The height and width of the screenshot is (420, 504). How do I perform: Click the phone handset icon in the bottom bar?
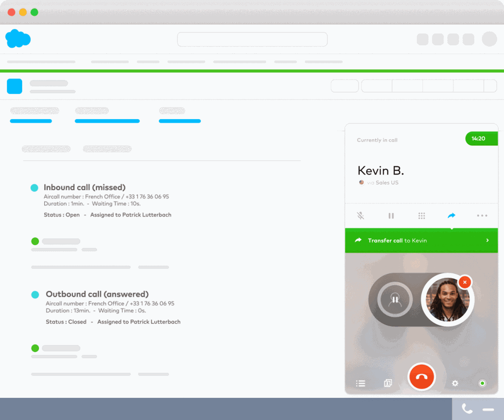coord(467,409)
